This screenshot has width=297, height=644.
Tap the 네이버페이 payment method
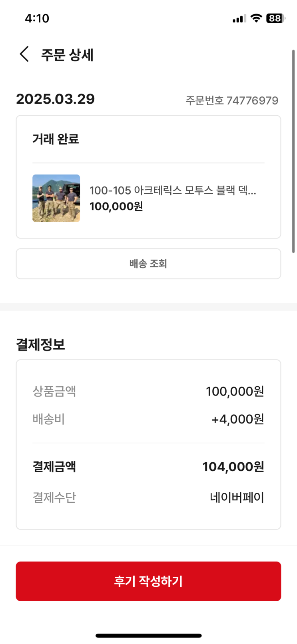(x=237, y=498)
